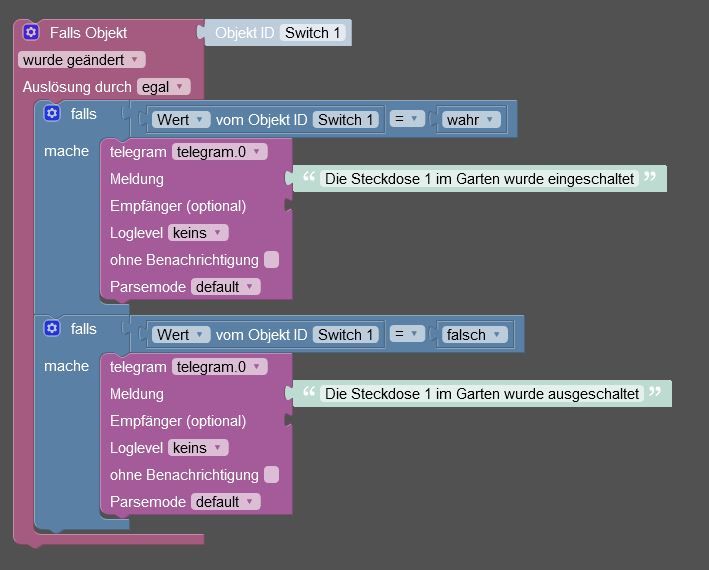The image size is (709, 570).
Task: Click 'Empfänger (optional)' in first telegram block
Action: point(178,206)
